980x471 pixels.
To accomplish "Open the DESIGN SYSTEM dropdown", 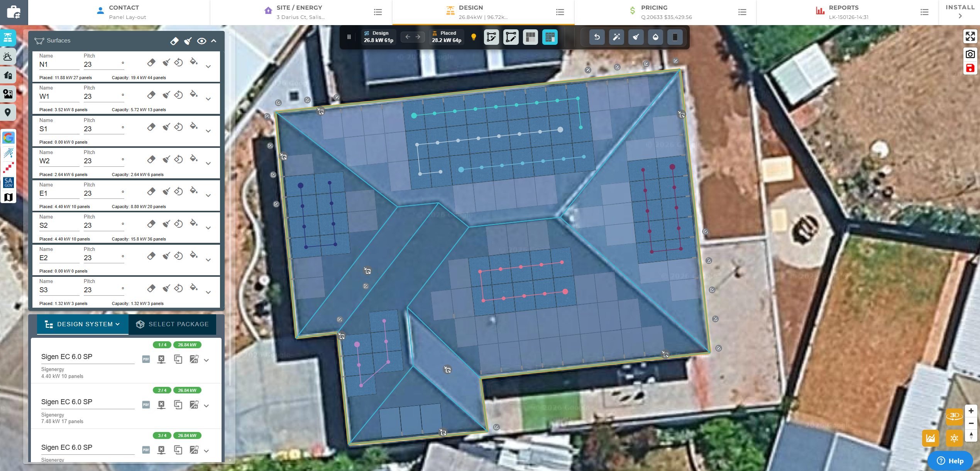I will [83, 324].
